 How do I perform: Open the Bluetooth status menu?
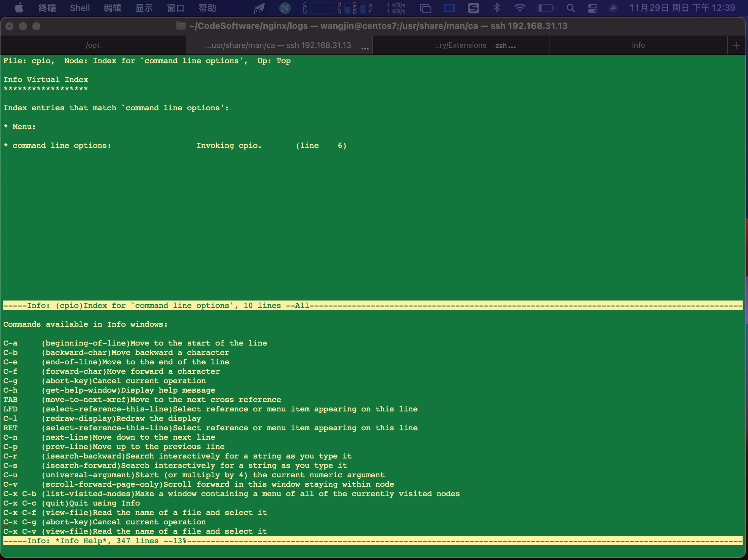496,7
